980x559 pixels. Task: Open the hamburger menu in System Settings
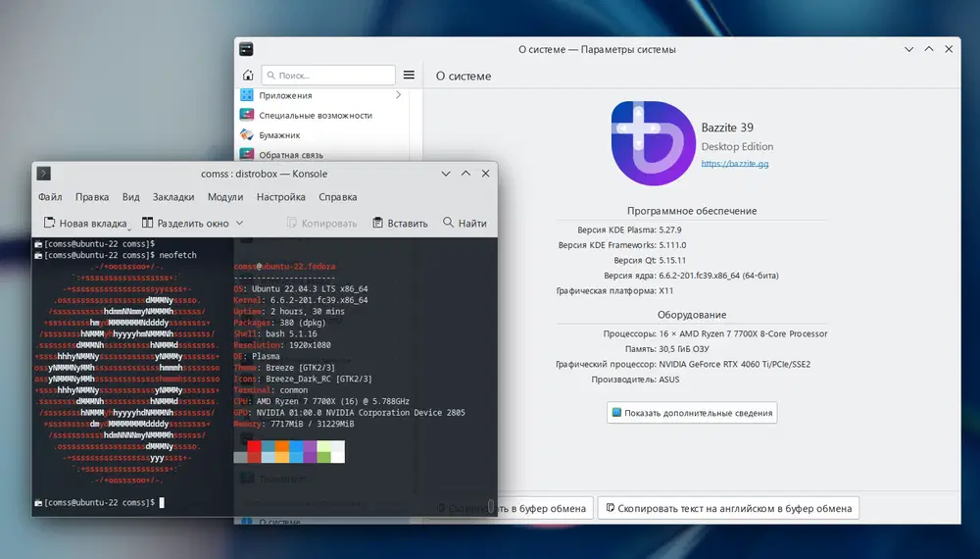coord(409,76)
